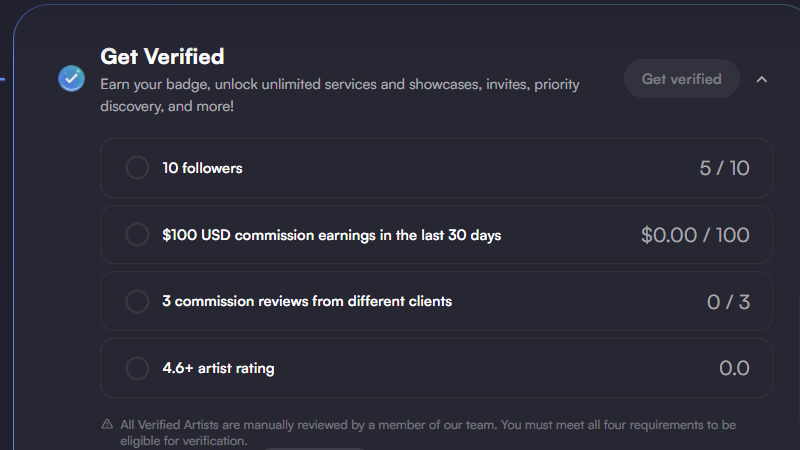Screen dimensions: 800x450
Task: Click the 0 / 3 reviews progress counter
Action: [x=729, y=302]
